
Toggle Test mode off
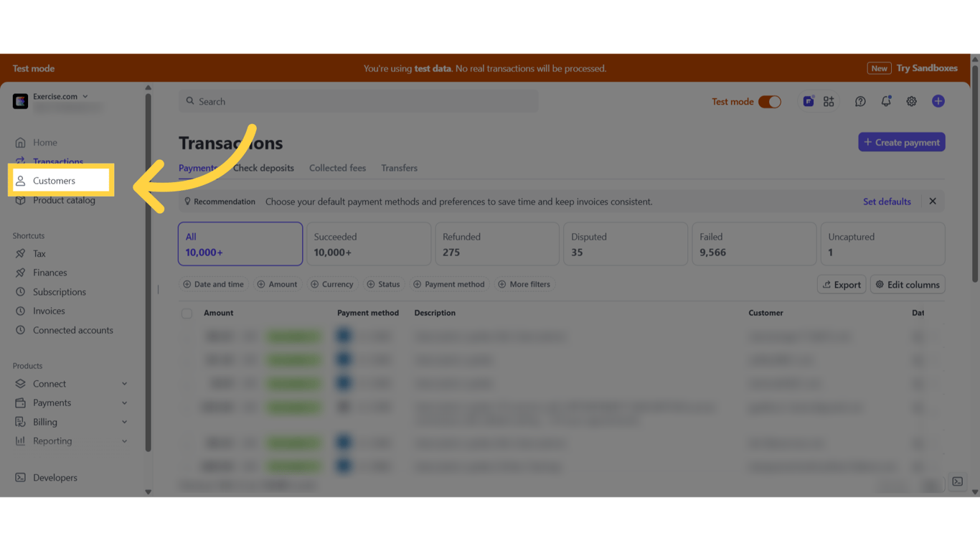click(x=771, y=101)
